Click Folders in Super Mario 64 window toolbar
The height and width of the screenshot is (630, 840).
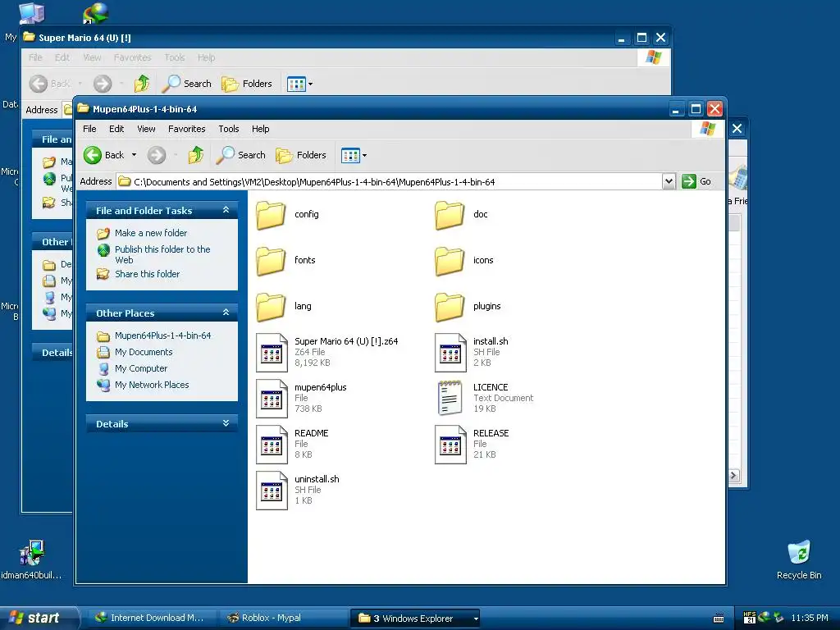[247, 84]
